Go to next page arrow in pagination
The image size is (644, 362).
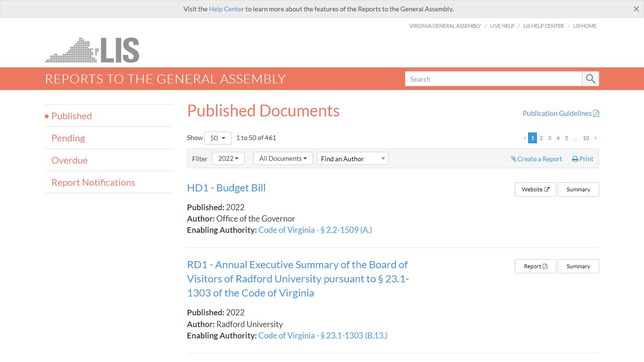(595, 138)
